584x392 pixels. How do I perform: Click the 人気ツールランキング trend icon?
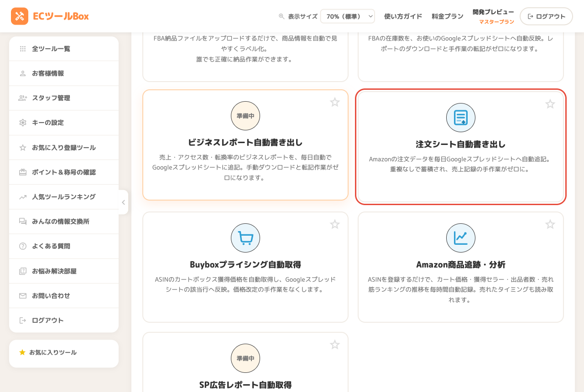point(23,197)
